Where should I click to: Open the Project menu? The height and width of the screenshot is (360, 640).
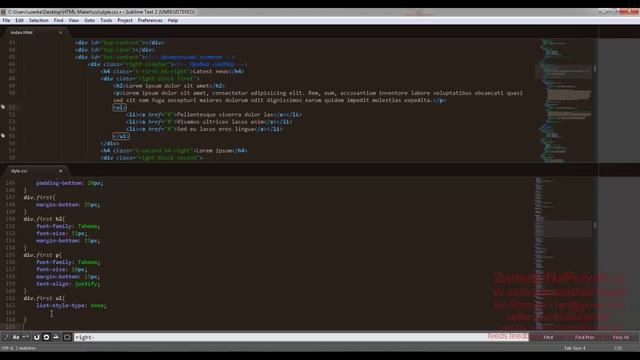pos(124,20)
